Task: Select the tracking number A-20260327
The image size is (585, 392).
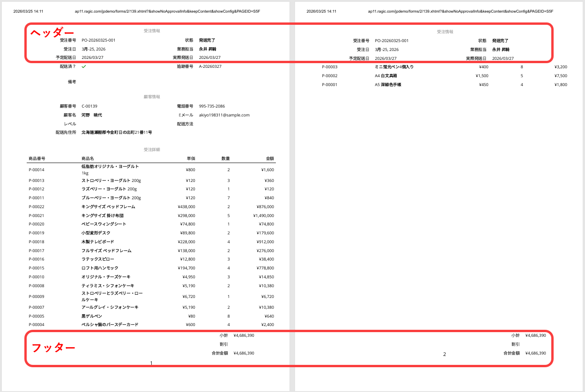Action: pos(210,66)
